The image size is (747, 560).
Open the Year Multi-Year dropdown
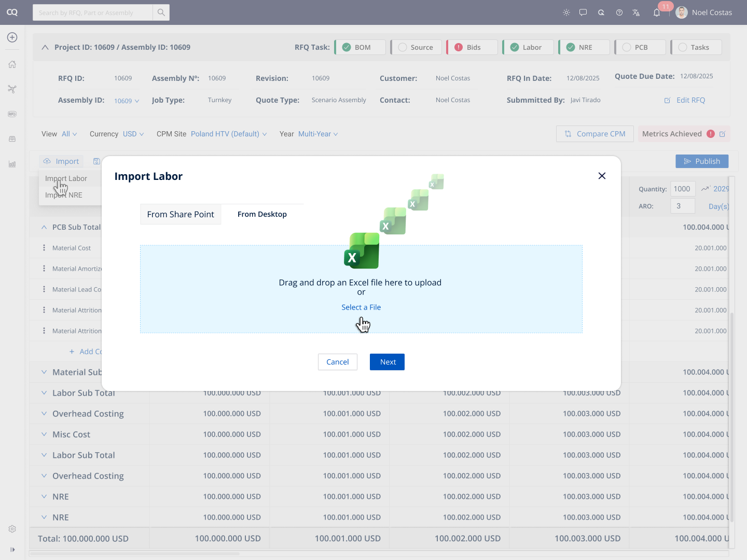318,134
